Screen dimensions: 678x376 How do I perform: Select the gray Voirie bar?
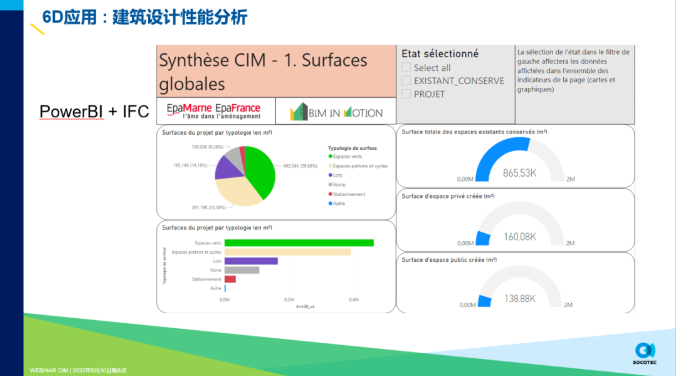click(x=242, y=270)
